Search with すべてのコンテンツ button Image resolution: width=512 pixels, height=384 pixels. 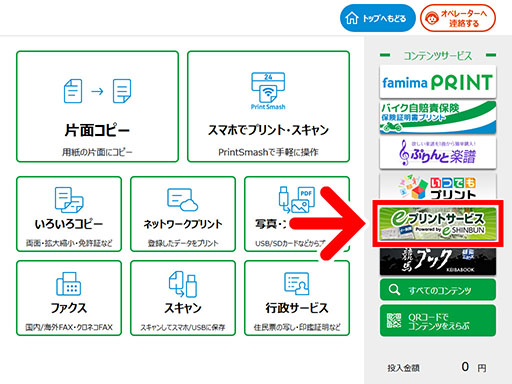[438, 290]
